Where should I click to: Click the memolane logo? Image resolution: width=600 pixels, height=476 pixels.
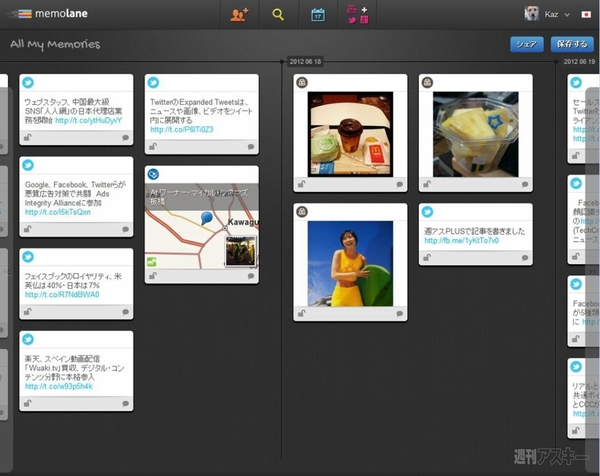49,13
